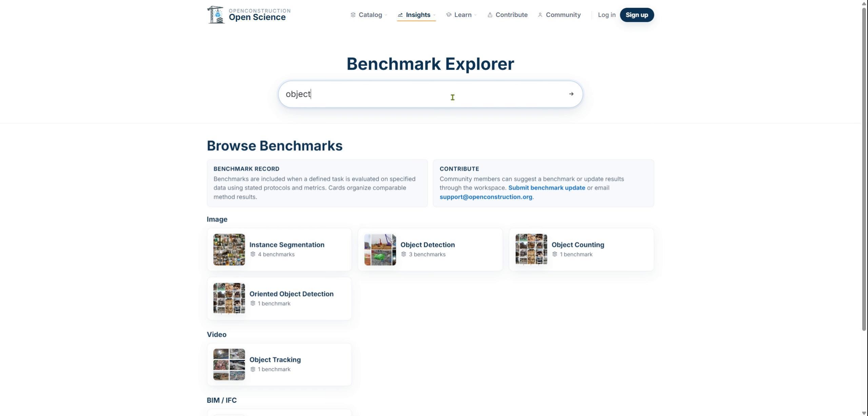Image resolution: width=868 pixels, height=416 pixels.
Task: Click the Insights chart icon in navbar
Action: tap(400, 15)
